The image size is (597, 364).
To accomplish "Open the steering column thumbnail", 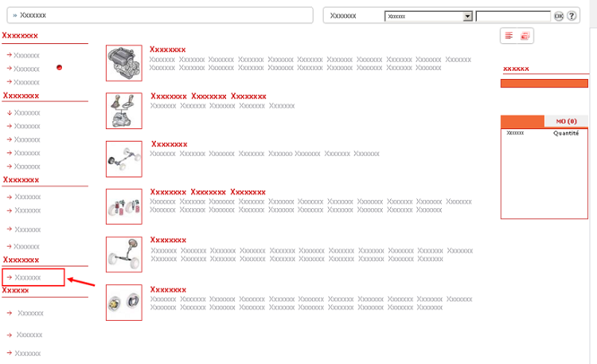I will 124,254.
